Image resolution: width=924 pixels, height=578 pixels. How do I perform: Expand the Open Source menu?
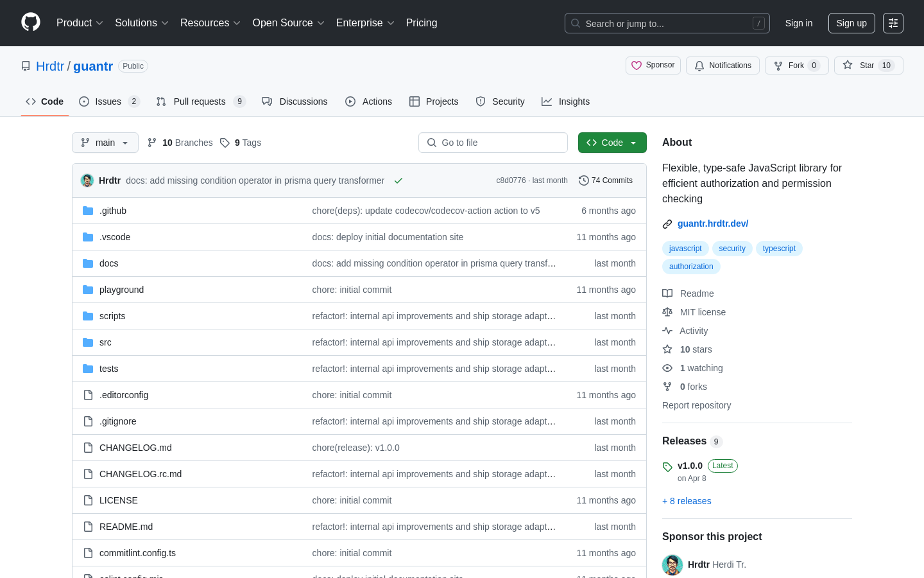point(289,23)
